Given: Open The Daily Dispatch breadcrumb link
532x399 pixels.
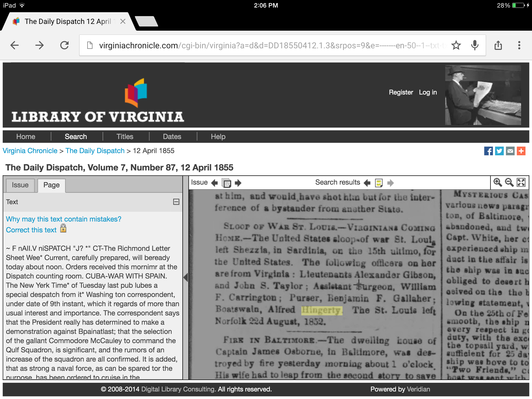Looking at the screenshot, I should coord(95,151).
